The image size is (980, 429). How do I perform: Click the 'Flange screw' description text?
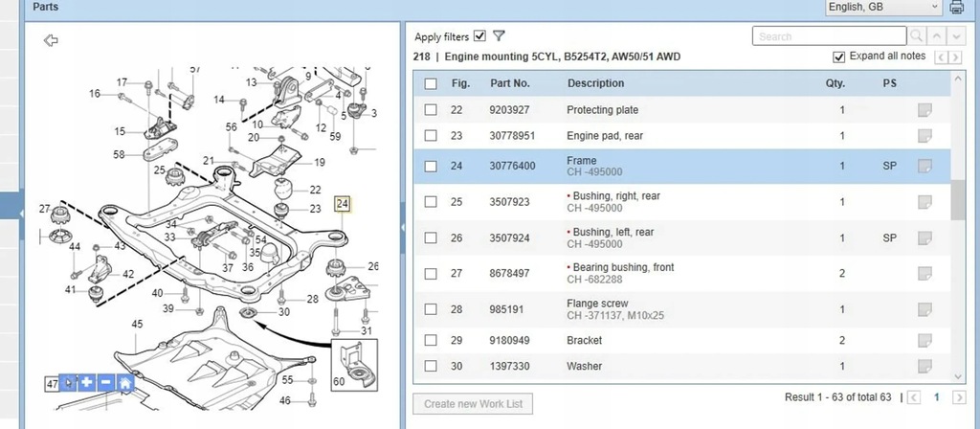tap(597, 304)
